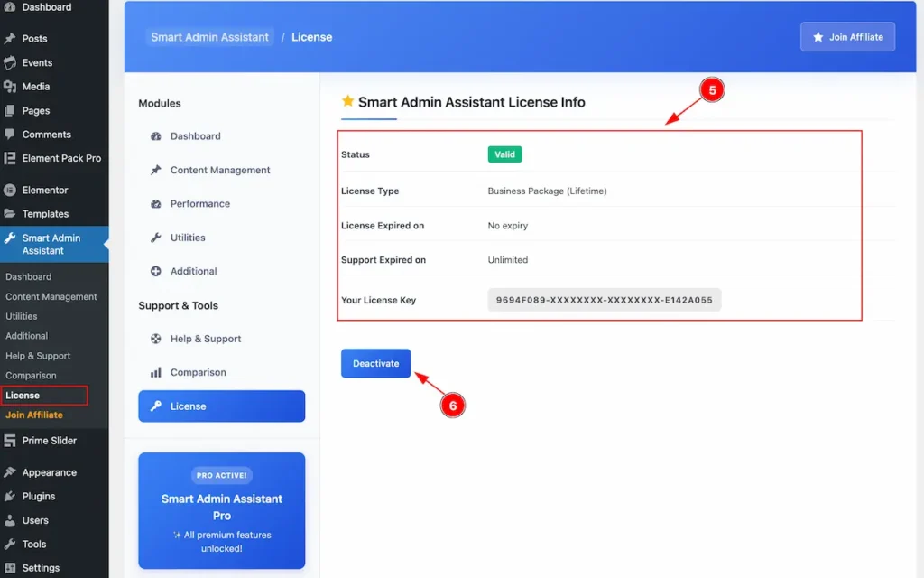
Task: Click the Plugins plug icon
Action: (9, 496)
